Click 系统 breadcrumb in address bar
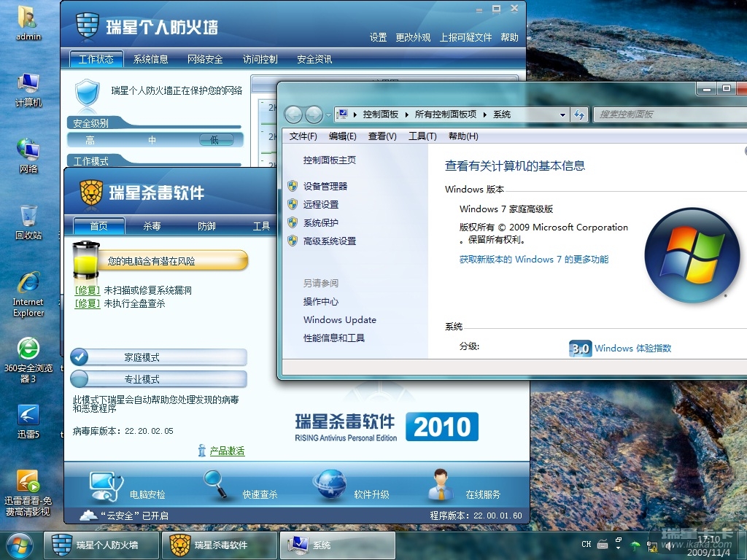 click(502, 114)
